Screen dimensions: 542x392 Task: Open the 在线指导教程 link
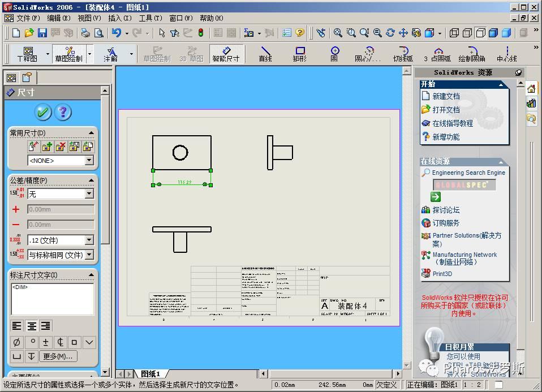(452, 123)
